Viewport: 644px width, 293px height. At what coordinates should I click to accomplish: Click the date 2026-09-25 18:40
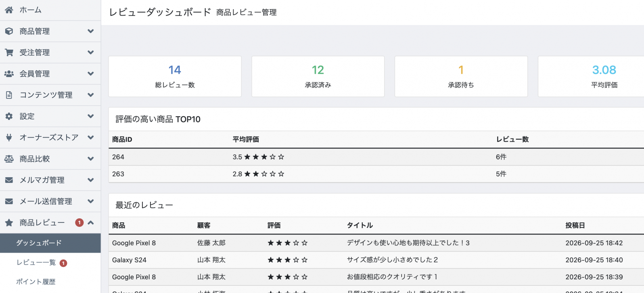click(594, 260)
